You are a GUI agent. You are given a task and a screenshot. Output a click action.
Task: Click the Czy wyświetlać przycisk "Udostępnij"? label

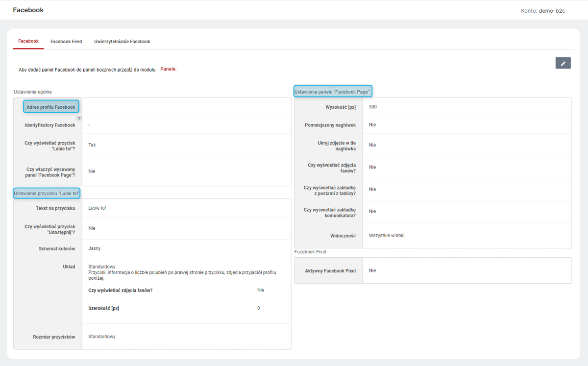pyautogui.click(x=50, y=229)
